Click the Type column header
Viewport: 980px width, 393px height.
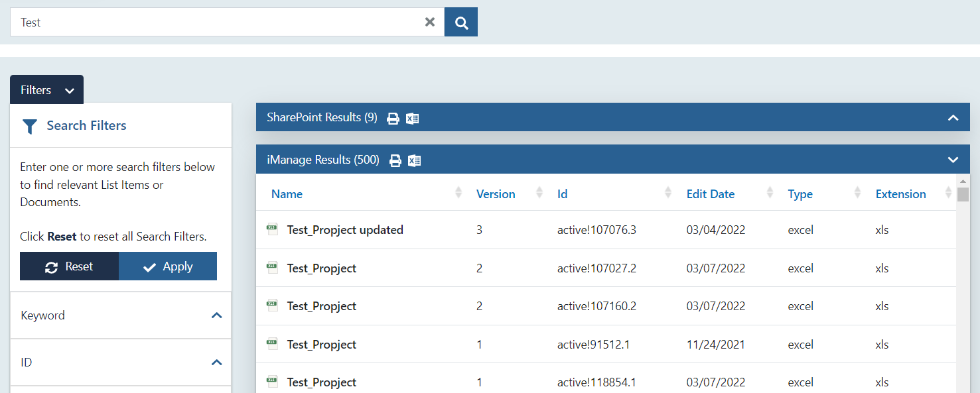click(800, 194)
